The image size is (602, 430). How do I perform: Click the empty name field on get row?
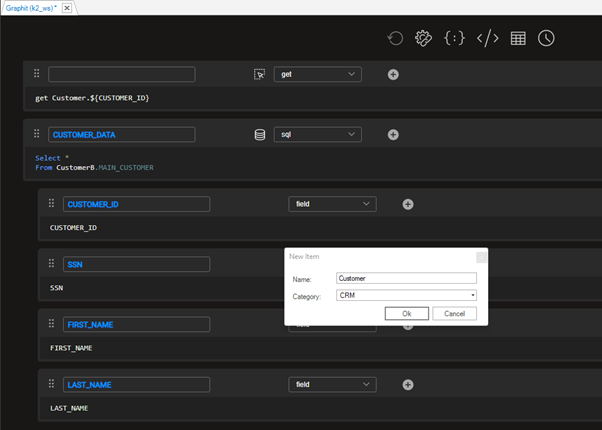(x=122, y=74)
